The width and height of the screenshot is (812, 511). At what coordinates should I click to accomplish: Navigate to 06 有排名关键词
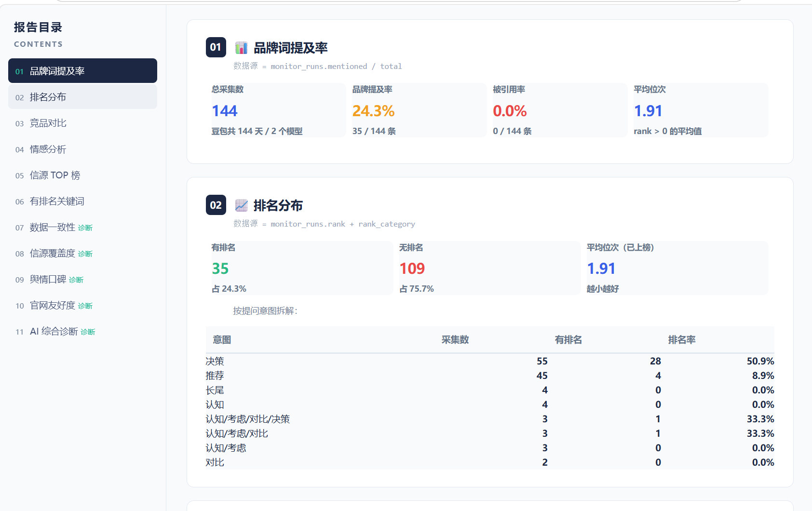tap(82, 201)
